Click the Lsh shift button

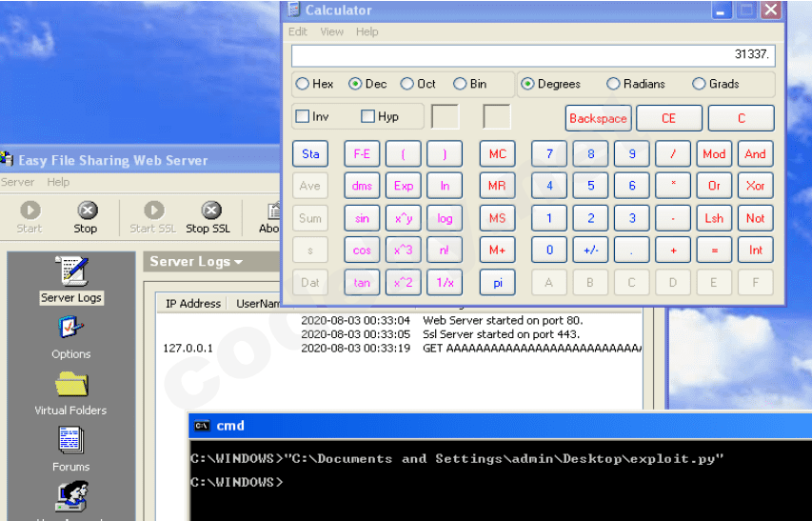714,218
